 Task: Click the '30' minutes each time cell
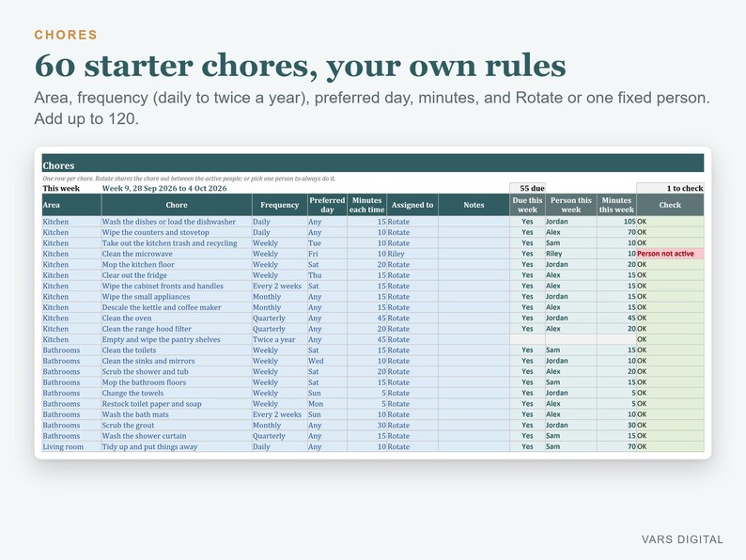coord(366,426)
